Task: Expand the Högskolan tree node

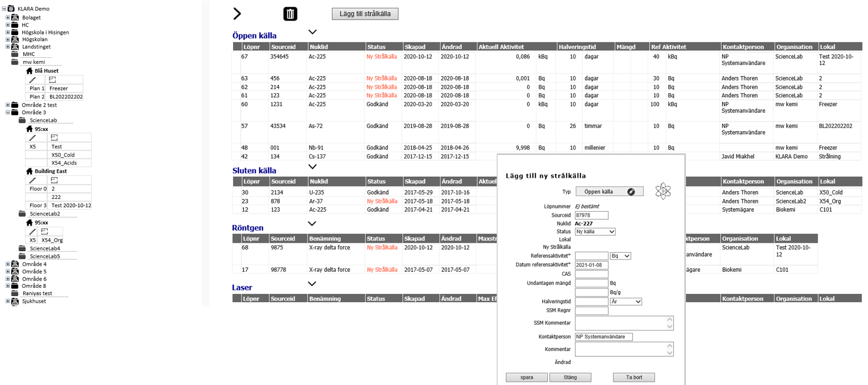Action: [x=8, y=39]
